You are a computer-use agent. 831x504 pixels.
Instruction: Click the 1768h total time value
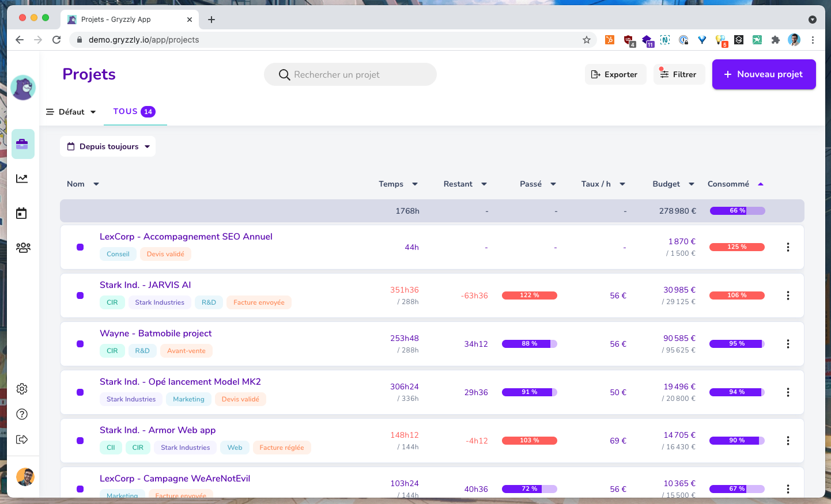coord(407,211)
